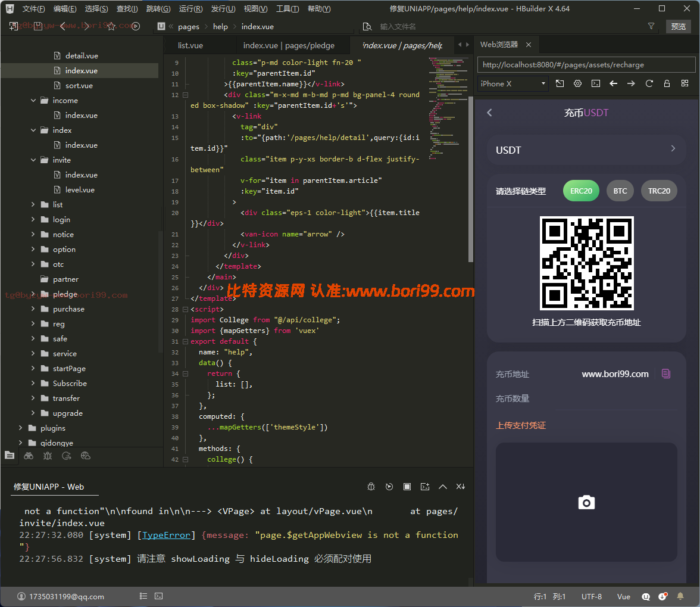Click the 预览 preview button
The height and width of the screenshot is (607, 700).
point(678,26)
